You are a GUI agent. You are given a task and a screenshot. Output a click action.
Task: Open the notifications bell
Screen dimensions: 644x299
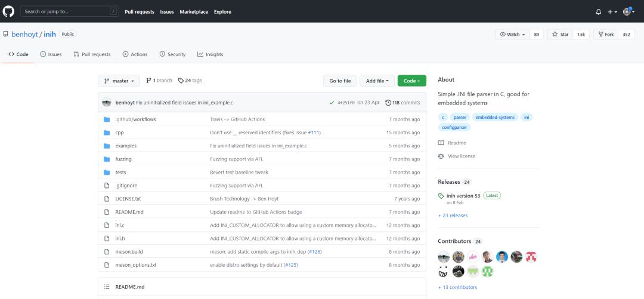[x=599, y=12]
